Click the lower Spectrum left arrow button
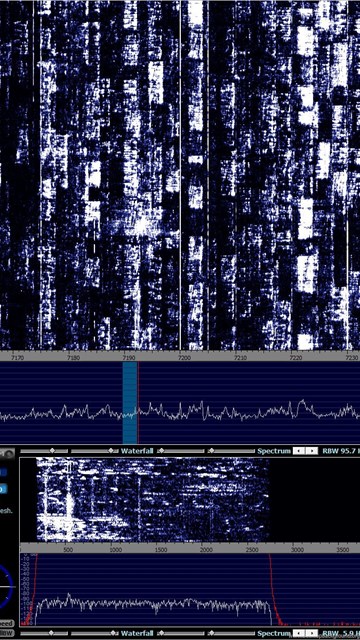Screen dimensions: 360x640 pos(299,633)
